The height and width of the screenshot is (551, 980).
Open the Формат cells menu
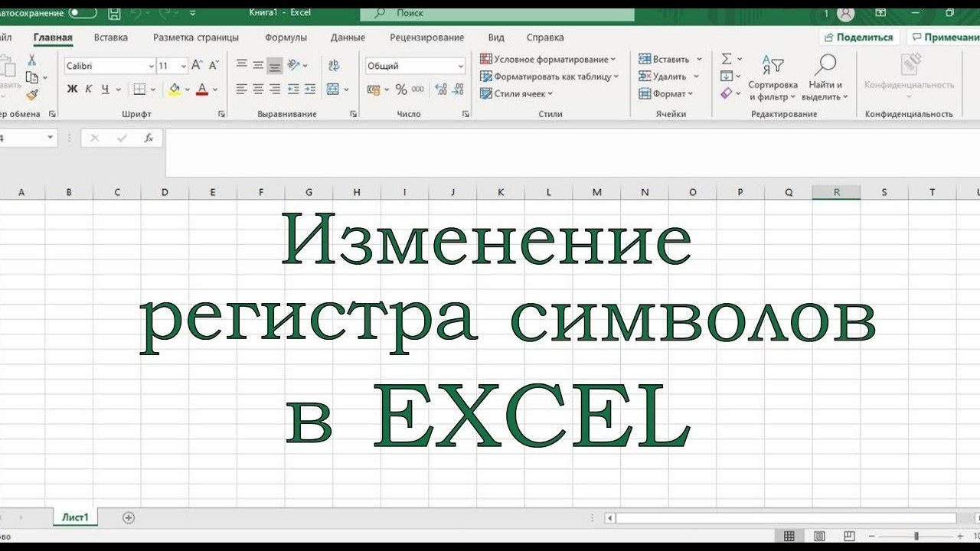(666, 93)
